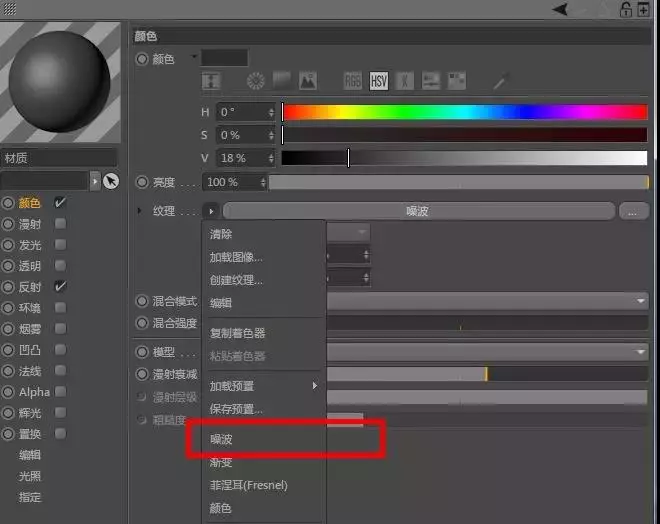Choose 噪波 from the texture menu
660x524 pixels.
(221, 439)
